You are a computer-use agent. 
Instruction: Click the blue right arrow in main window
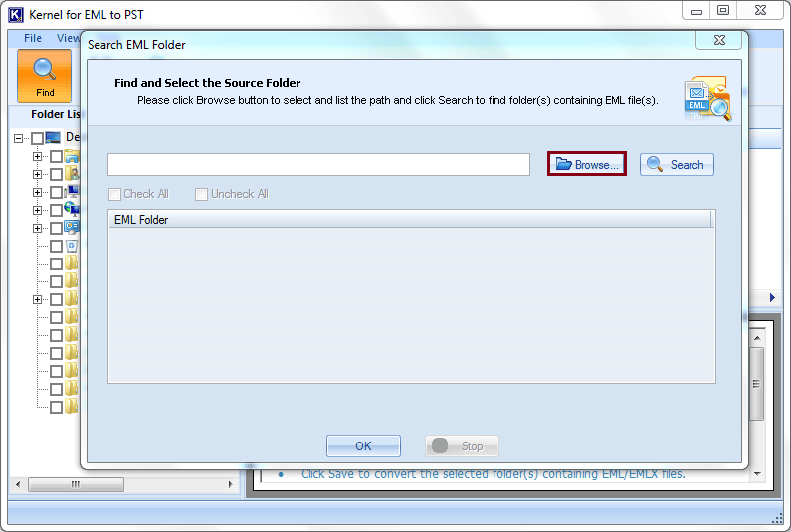772,298
